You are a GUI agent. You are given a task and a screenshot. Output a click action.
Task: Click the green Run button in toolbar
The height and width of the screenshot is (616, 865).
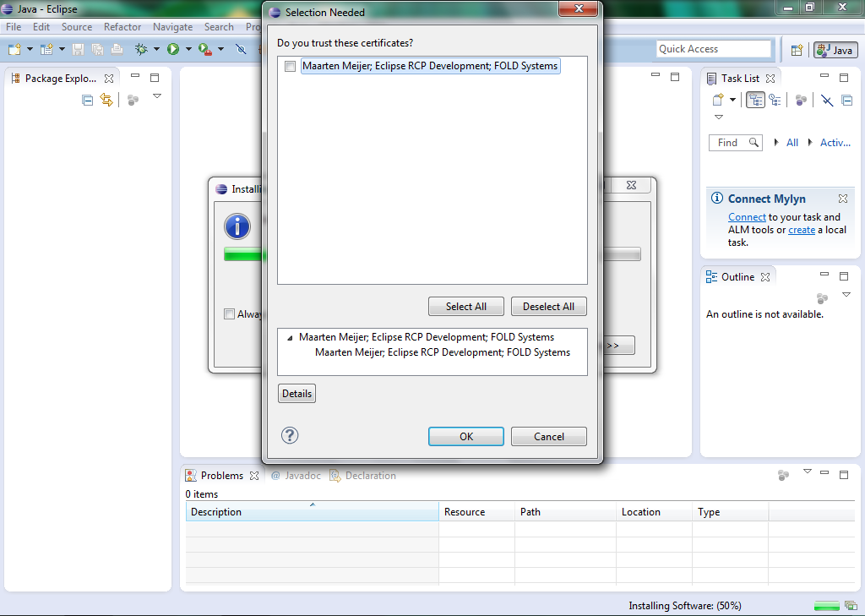173,50
